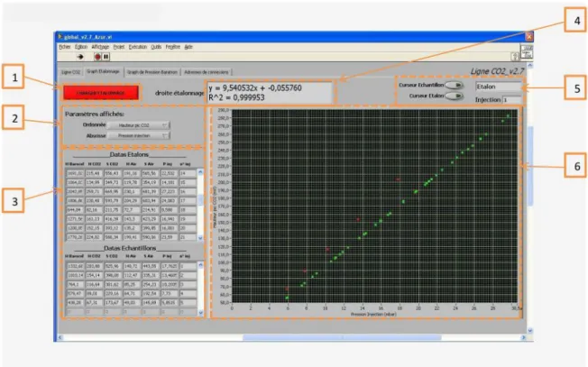Click n° inj cell 17 in Datas Etalons
This screenshot has width=588, height=367.
188,201
